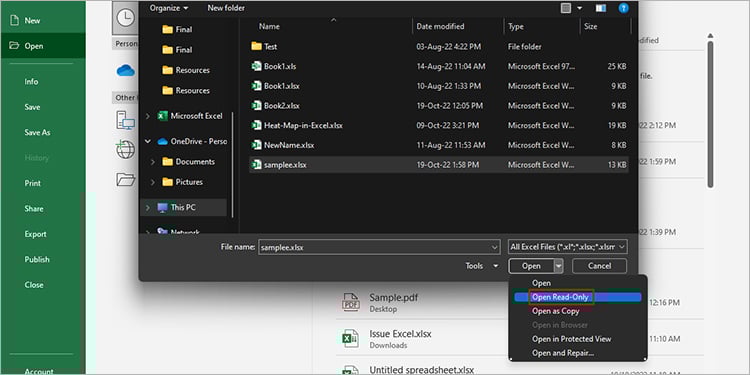Open the view options dropdown arrow
Screen dimensions: 750x375
point(580,8)
